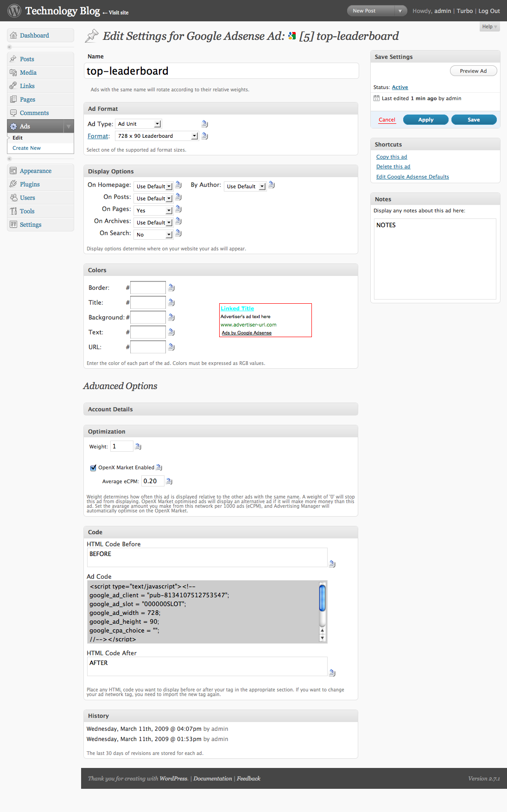507x812 pixels.
Task: Click the Copy this ad link
Action: [x=392, y=157]
